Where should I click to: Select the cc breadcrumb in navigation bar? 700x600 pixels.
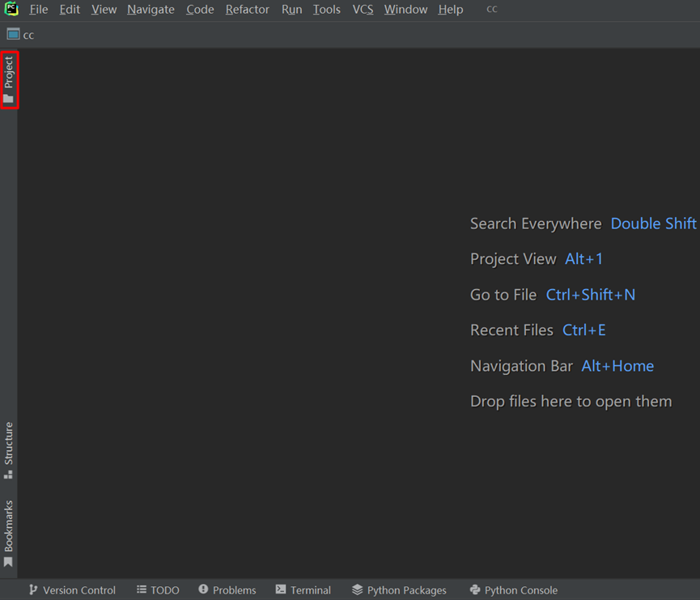(28, 36)
